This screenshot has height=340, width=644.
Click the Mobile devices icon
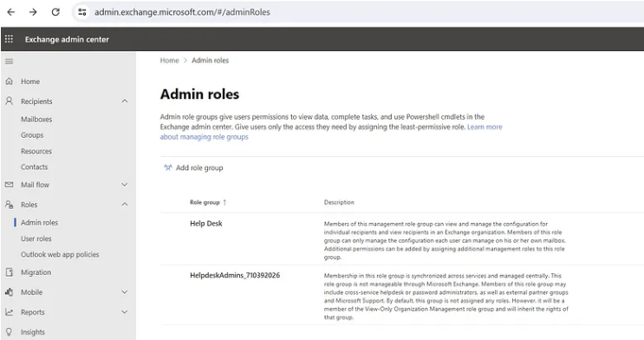(9, 292)
